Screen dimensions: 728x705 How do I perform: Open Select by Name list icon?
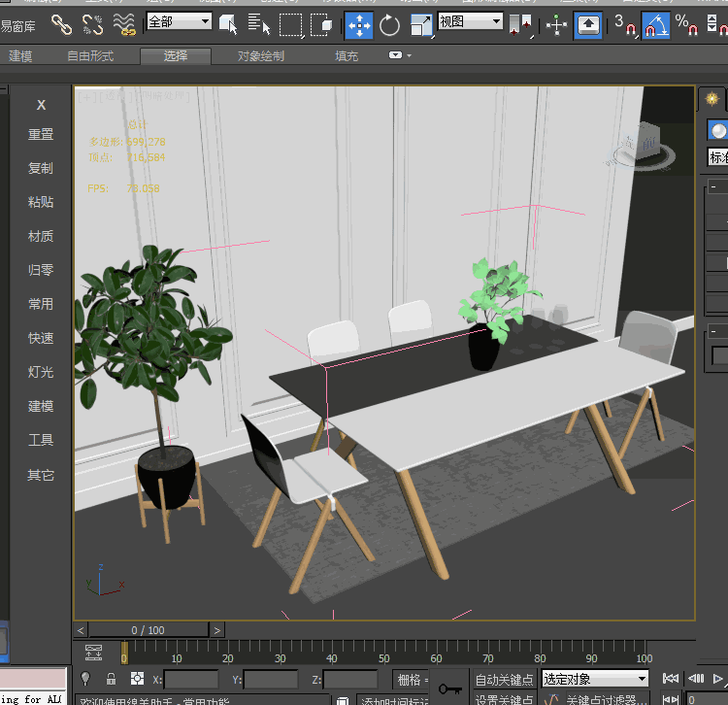point(258,24)
